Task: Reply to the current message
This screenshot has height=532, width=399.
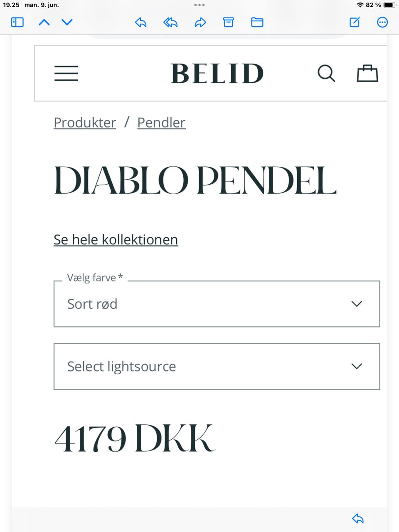Action: (140, 22)
